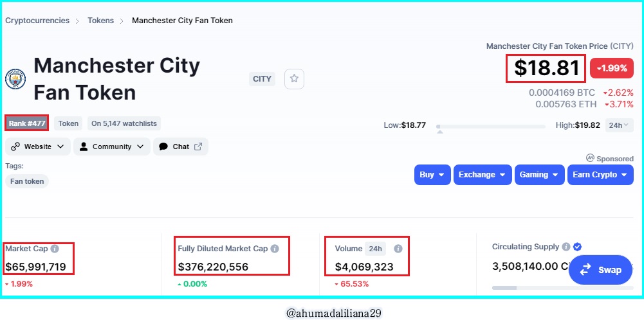Screen dimensions: 644x320
Task: Click the On 5,147 watchlists badge
Action: coord(124,123)
